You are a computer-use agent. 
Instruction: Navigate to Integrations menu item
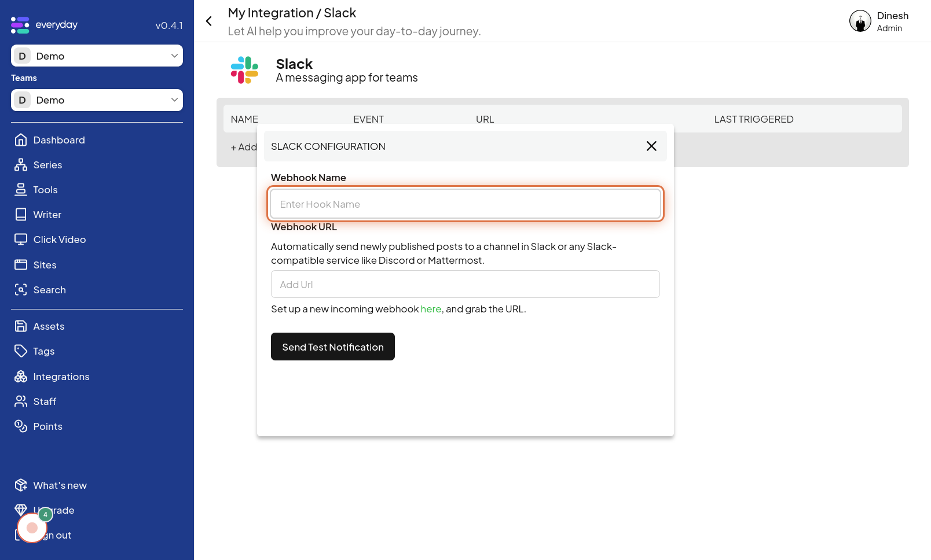pos(61,377)
